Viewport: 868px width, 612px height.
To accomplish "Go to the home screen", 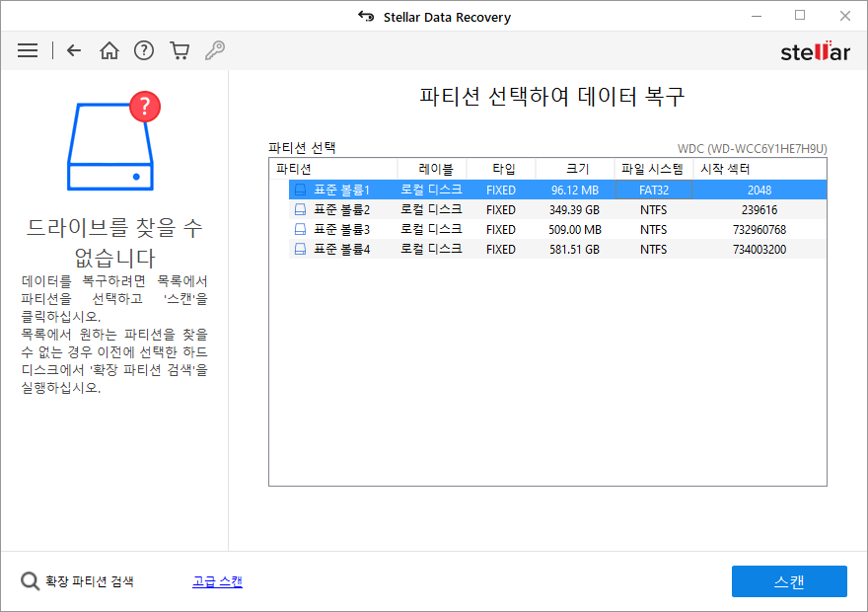I will (109, 51).
